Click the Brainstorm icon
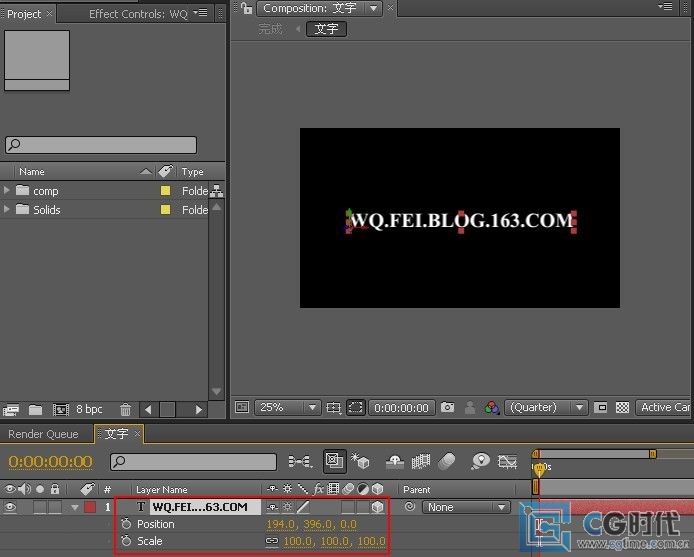The height and width of the screenshot is (557, 694). tap(480, 461)
